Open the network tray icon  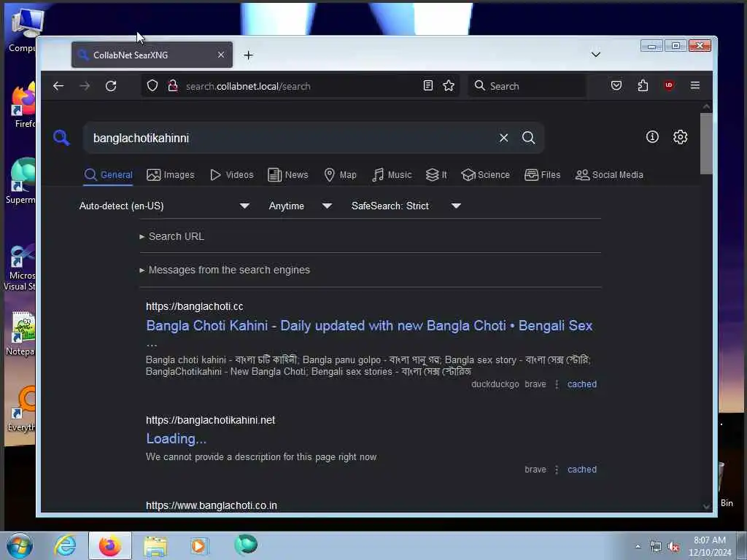point(656,547)
